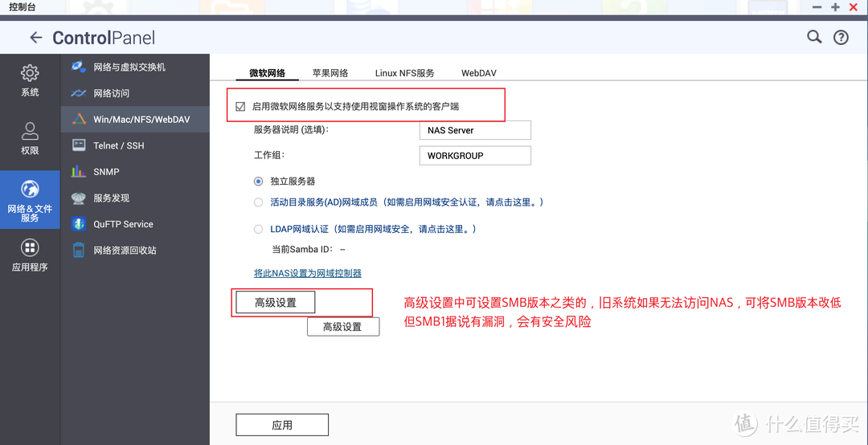This screenshot has height=445, width=868.
Task: Click into the 服务器说明 NAS Server field
Action: 476,130
